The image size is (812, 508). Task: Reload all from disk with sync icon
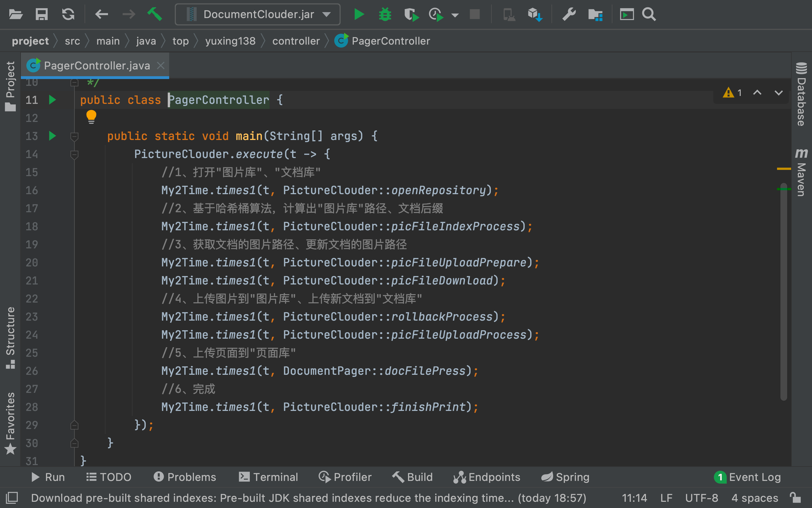coord(68,14)
